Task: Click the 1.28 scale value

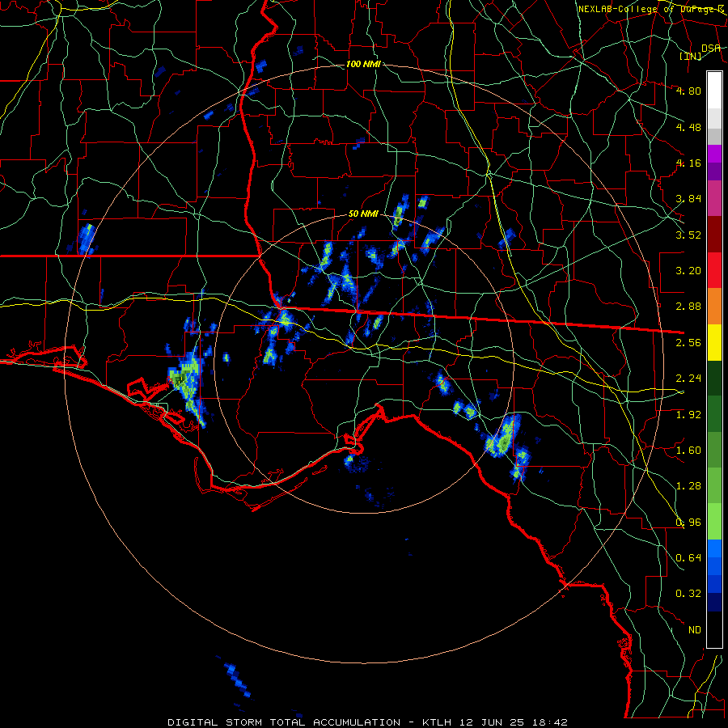Action: [688, 485]
